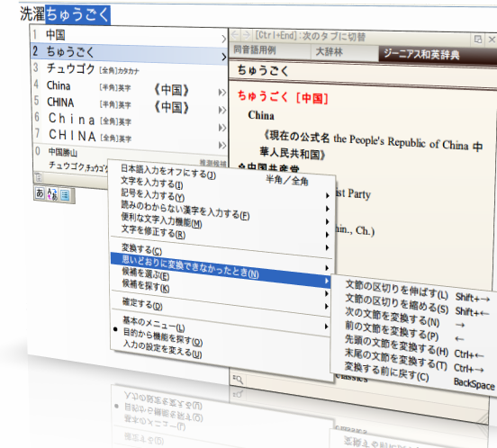Choose 変換する前に戻す in submenu
This screenshot has height=448, width=497.
[x=386, y=372]
